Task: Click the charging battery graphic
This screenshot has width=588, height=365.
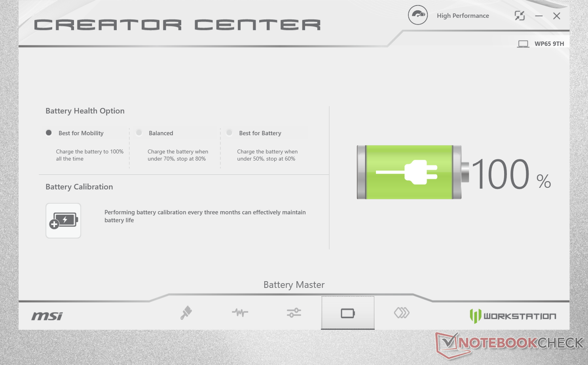Action: point(413,172)
